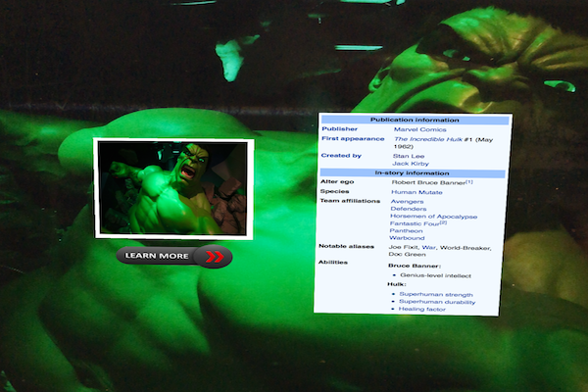Follow the War alias link

point(428,248)
